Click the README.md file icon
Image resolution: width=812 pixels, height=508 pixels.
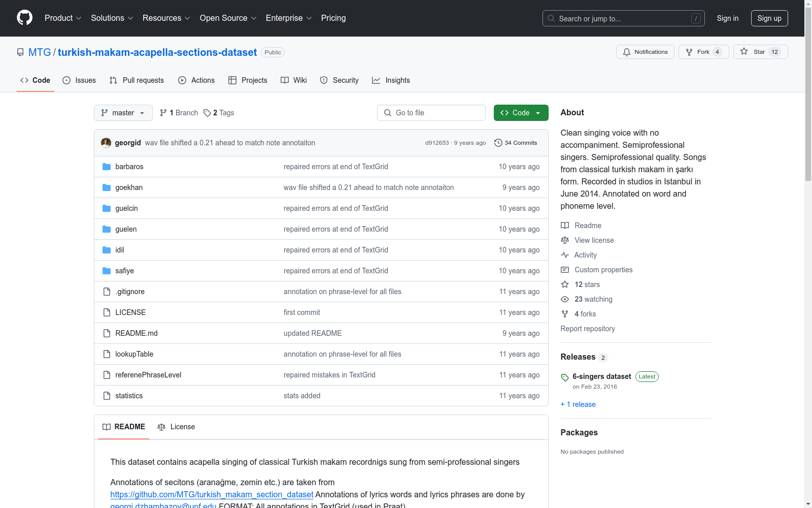[107, 333]
